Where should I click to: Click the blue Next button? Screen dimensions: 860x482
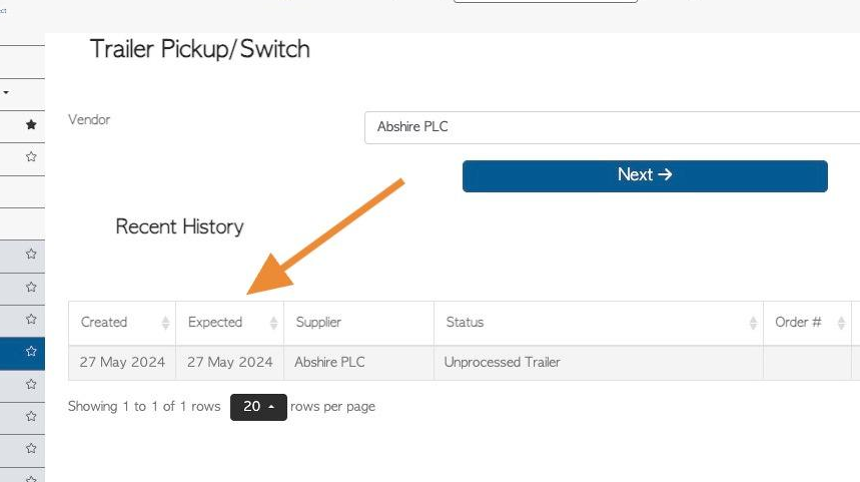pyautogui.click(x=644, y=176)
